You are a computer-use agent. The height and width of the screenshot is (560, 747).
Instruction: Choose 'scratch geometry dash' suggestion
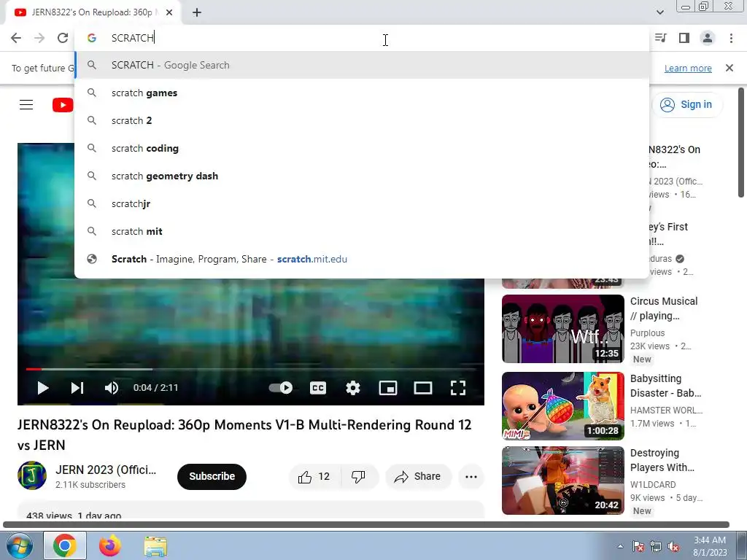click(x=362, y=176)
